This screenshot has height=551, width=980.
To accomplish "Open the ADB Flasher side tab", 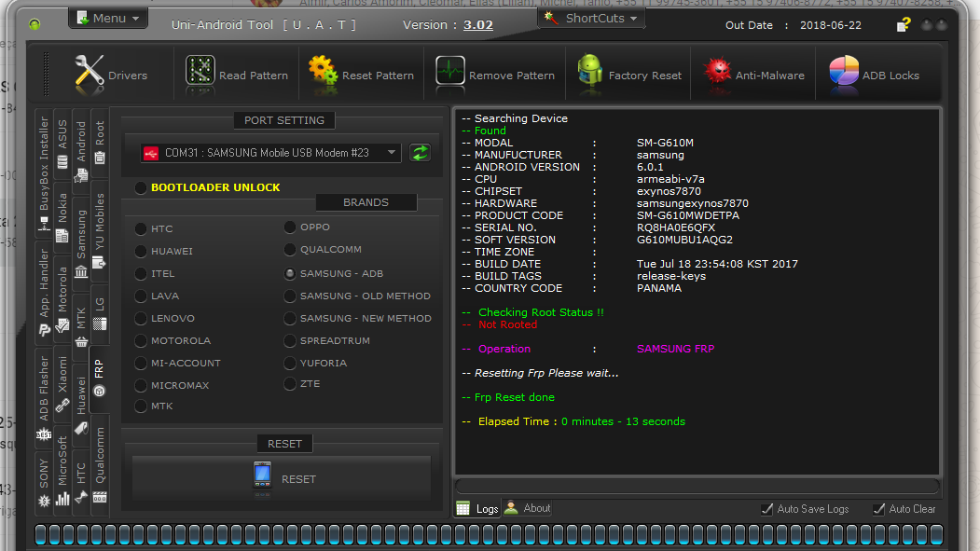I will [44, 399].
